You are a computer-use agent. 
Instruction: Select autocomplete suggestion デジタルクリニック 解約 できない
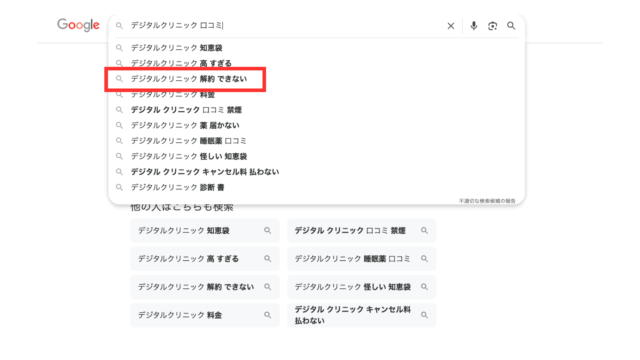point(317,79)
